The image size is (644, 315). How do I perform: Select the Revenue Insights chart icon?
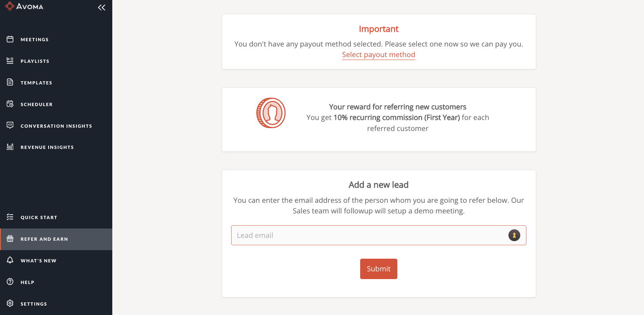[x=10, y=147]
